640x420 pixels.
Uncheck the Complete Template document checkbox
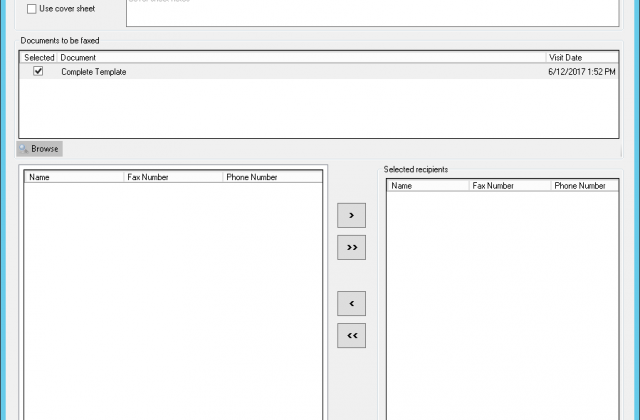click(38, 72)
